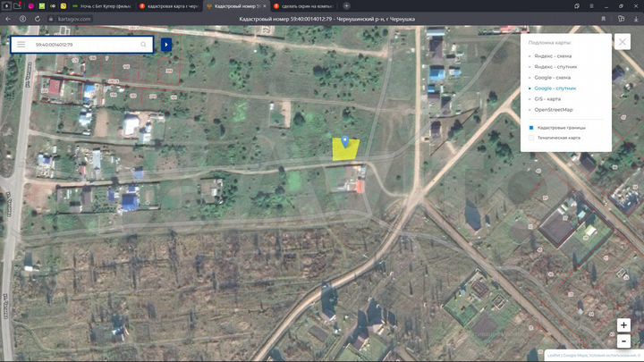Viewport: 644px width, 362px height.
Task: Click the infinity-shaped pinned tab icon
Action: click(x=53, y=6)
